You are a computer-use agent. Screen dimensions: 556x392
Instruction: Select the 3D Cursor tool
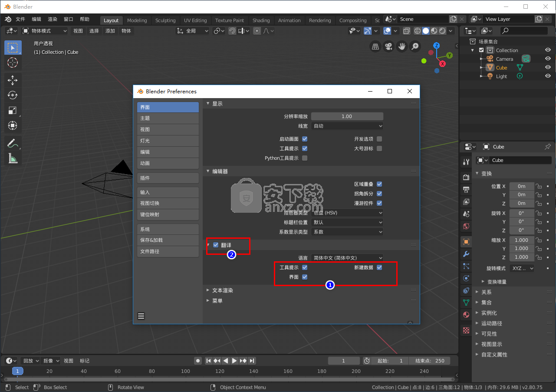pos(13,63)
